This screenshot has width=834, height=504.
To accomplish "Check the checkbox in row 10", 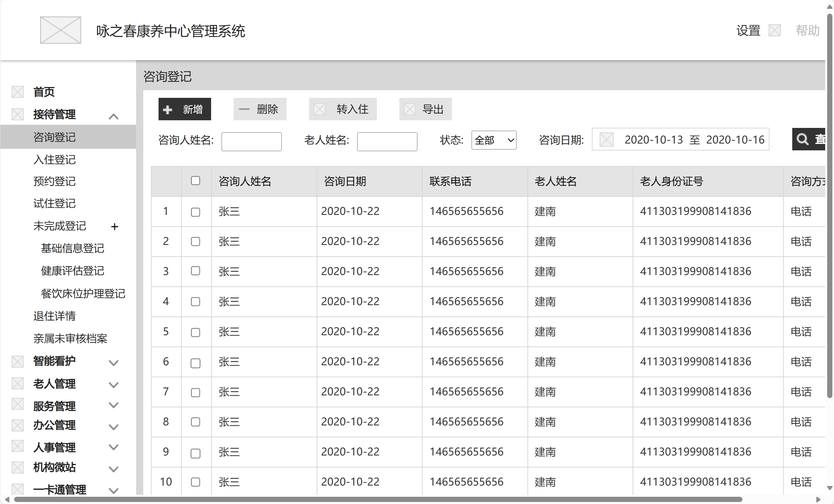I will tap(195, 482).
